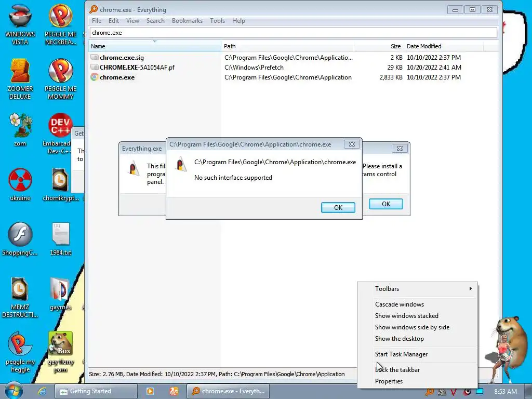This screenshot has height=399, width=532.
Task: Switch to Getting Started taskbar button
Action: [96, 391]
